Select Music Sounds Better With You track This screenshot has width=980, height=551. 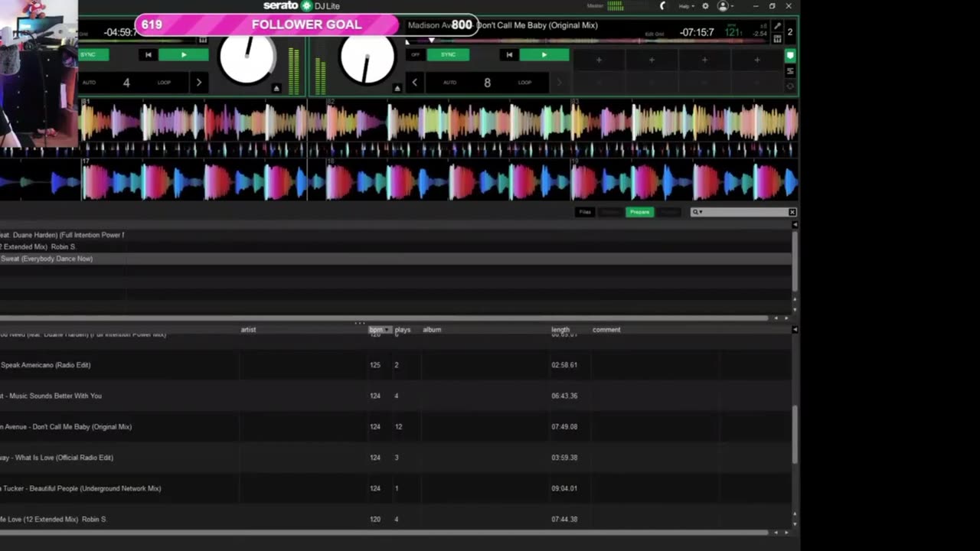[x=396, y=396]
